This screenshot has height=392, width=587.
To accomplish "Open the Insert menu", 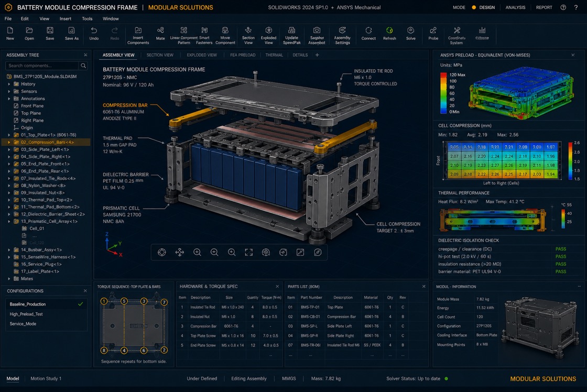I will [65, 19].
